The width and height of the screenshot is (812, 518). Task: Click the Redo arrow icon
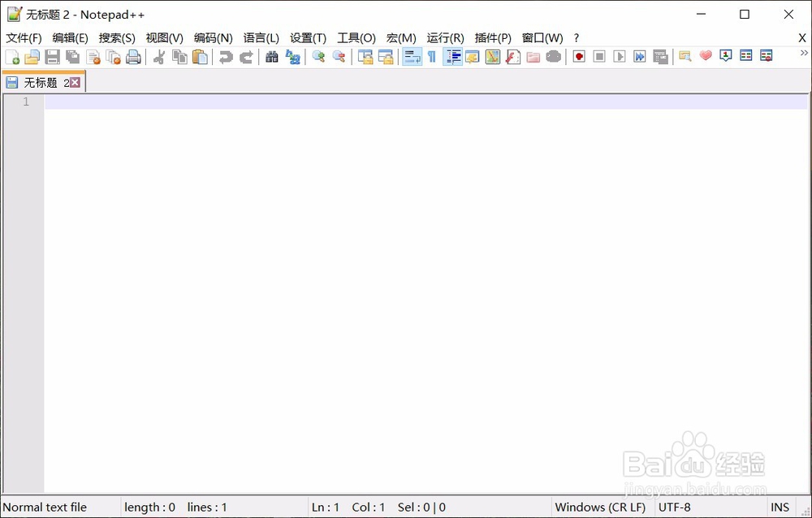coord(246,57)
